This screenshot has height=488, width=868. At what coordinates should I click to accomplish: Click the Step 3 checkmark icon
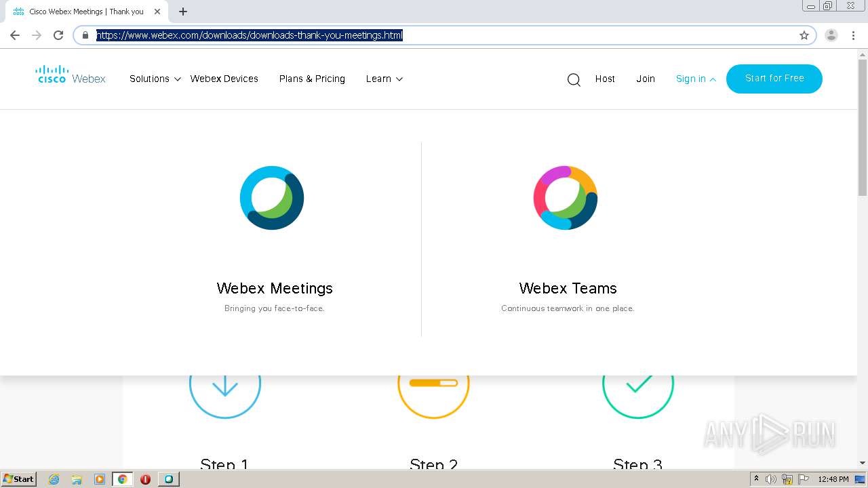[638, 384]
